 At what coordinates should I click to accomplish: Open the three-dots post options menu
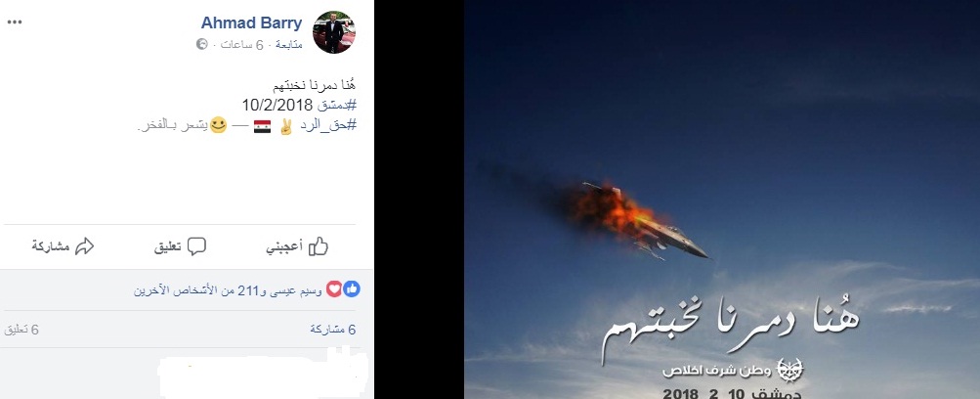coord(15,22)
